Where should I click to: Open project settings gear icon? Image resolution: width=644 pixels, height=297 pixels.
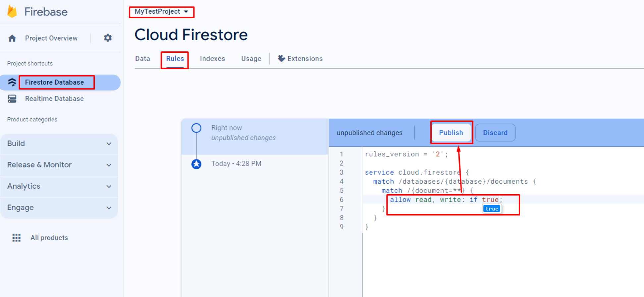click(108, 38)
